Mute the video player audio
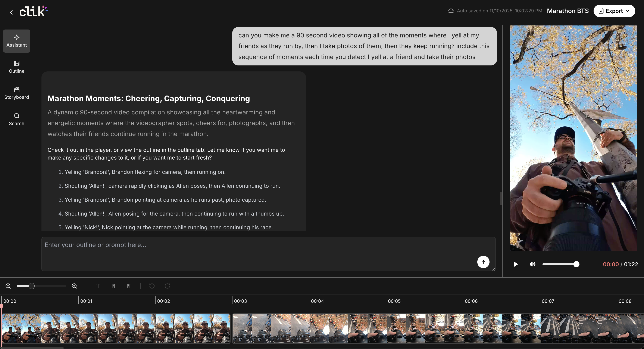 pyautogui.click(x=532, y=264)
